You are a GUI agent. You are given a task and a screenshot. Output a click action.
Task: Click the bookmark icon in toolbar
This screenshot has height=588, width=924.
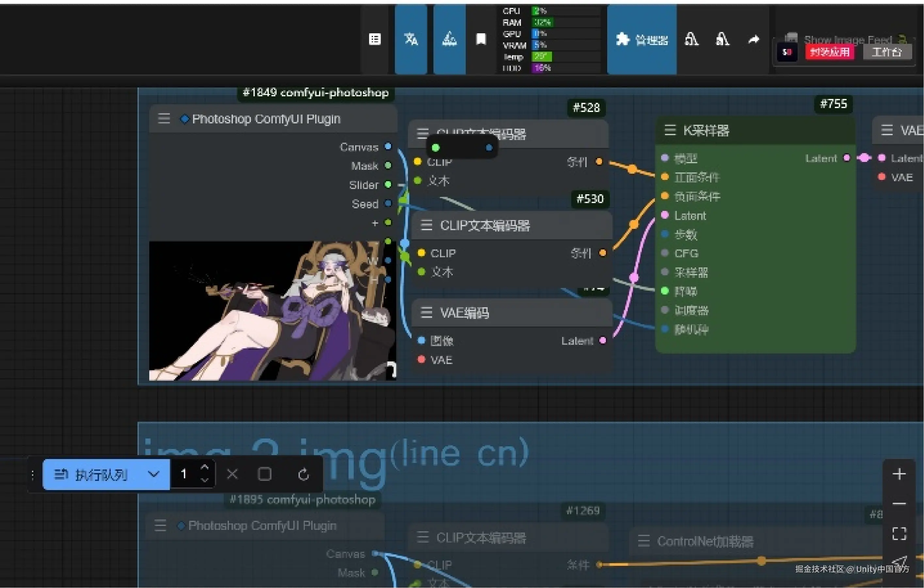[x=481, y=39]
